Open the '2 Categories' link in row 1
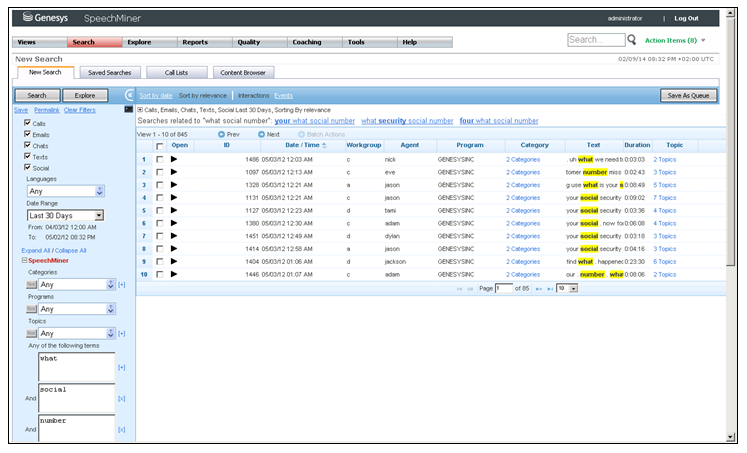Viewport: 747px width, 453px height. point(522,159)
